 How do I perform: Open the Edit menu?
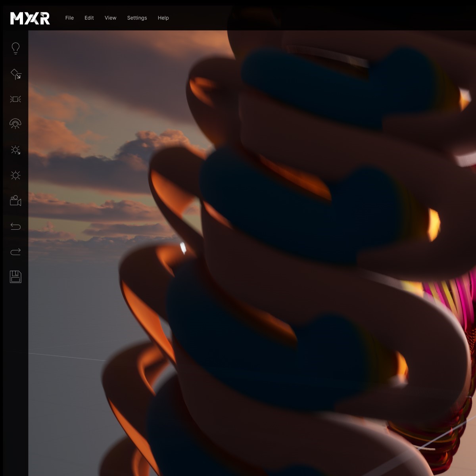(x=89, y=18)
